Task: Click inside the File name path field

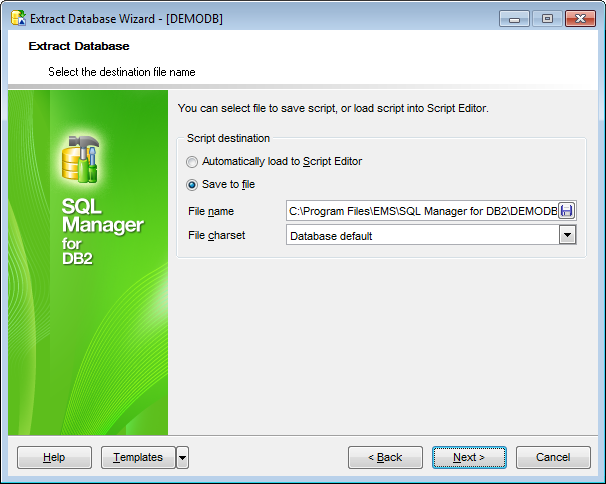Action: click(422, 211)
